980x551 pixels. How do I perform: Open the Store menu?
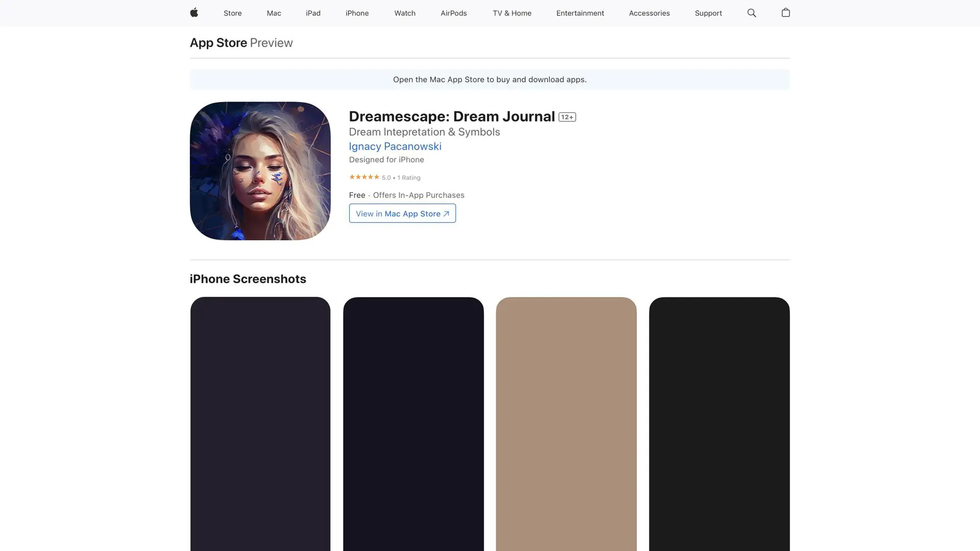[x=232, y=13]
